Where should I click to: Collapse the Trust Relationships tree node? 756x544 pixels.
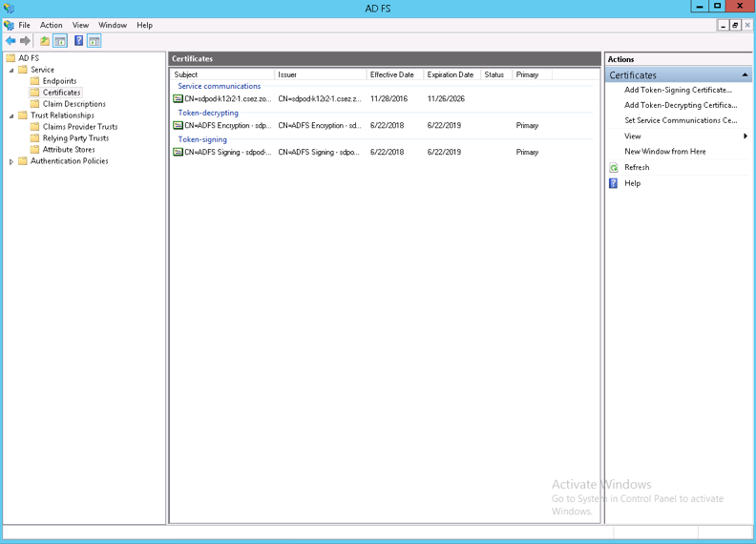pyautogui.click(x=11, y=115)
